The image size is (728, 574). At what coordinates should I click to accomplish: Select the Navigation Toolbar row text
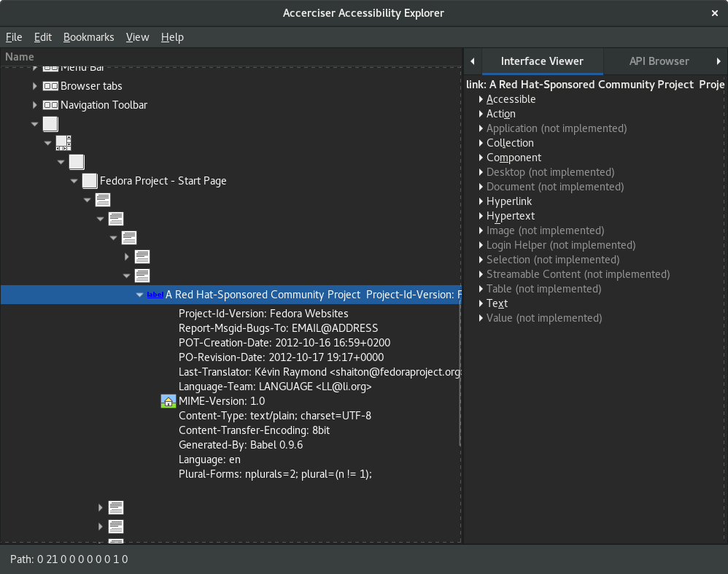pos(104,105)
